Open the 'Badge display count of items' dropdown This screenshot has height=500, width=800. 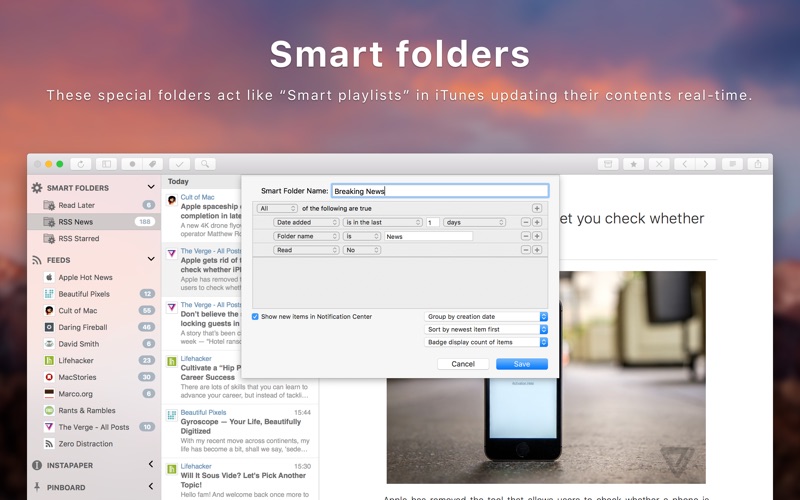487,342
